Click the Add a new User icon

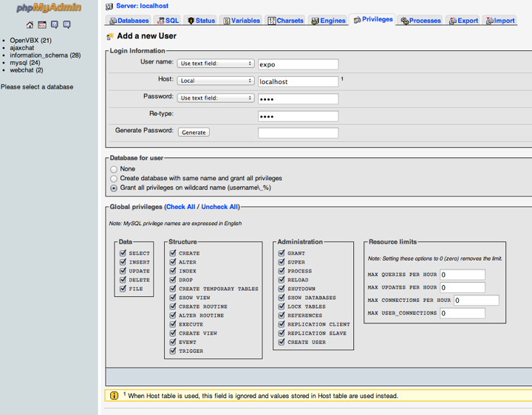(x=110, y=36)
